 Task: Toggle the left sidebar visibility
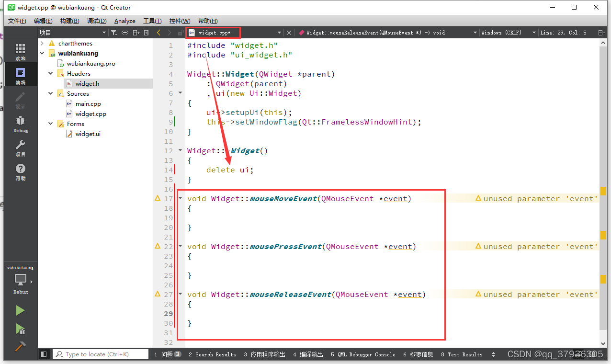44,354
